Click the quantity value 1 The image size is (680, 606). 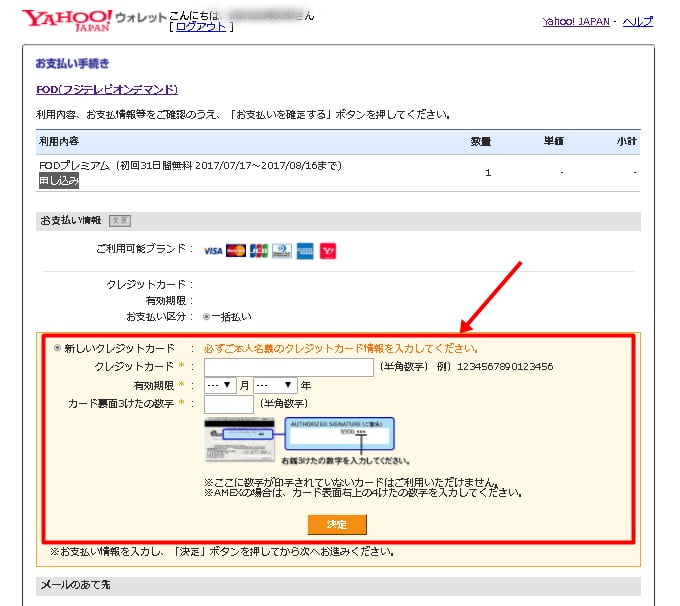click(488, 173)
